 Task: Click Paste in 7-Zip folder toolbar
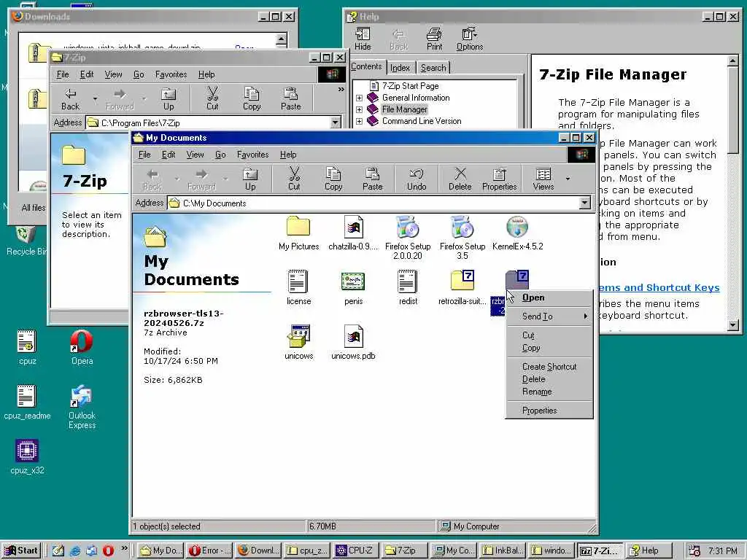[x=290, y=99]
